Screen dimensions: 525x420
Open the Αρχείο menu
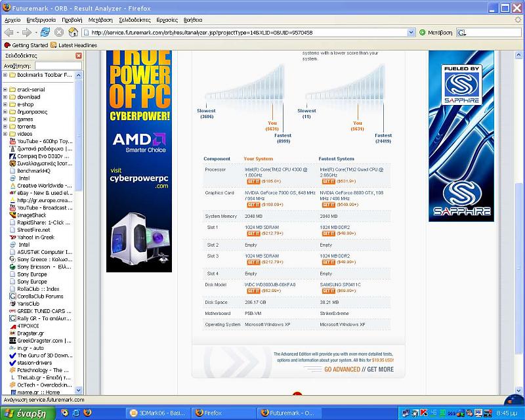(x=12, y=20)
